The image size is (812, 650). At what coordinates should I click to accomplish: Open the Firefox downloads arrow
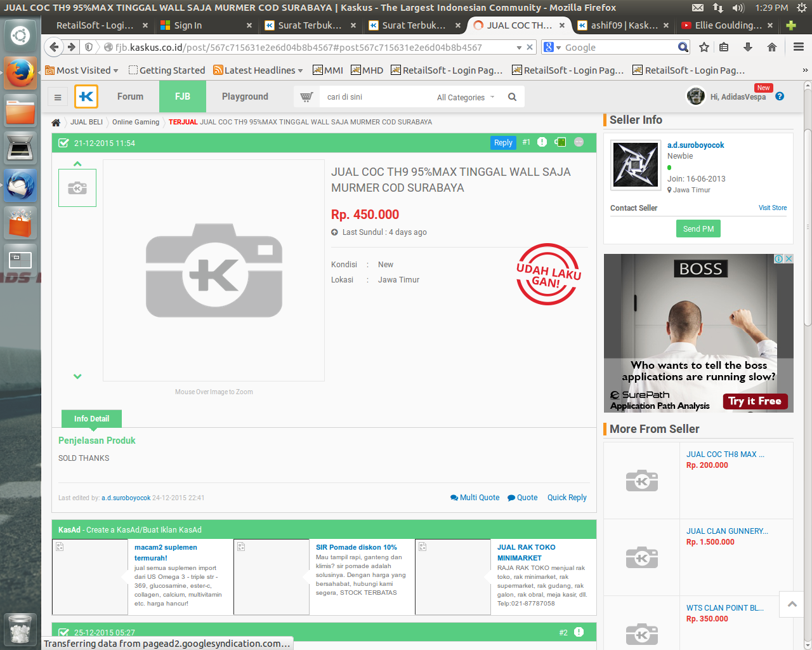click(x=748, y=47)
